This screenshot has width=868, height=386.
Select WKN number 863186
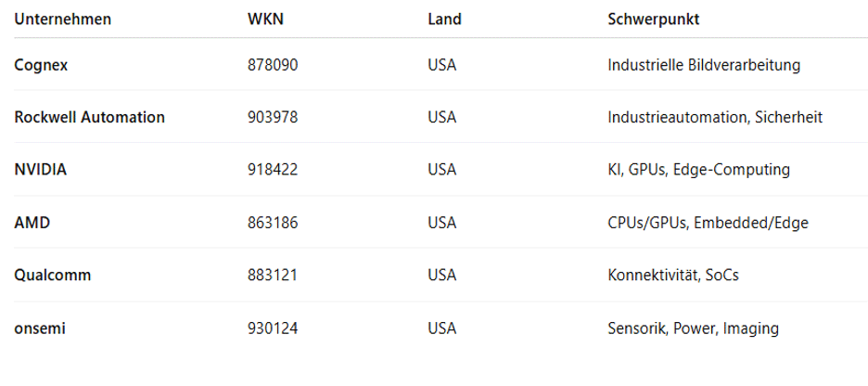point(273,223)
